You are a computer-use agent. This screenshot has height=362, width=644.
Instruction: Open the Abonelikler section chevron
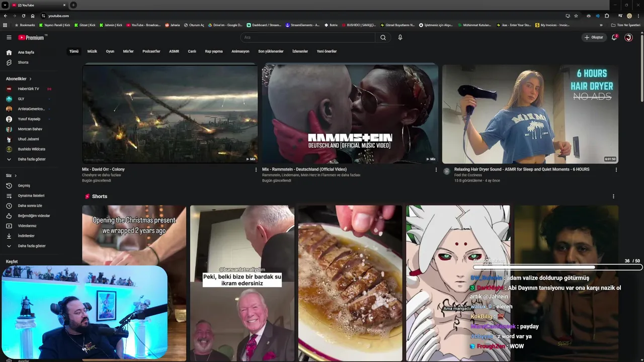30,79
